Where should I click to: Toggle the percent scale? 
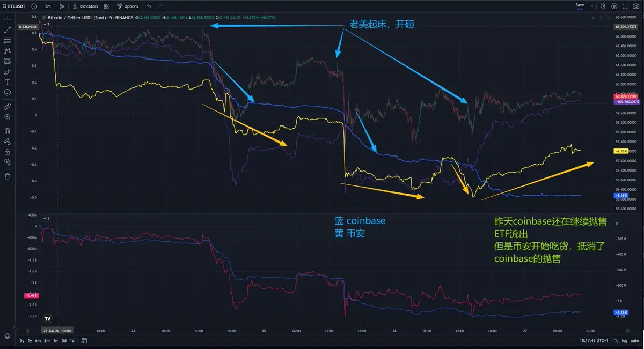click(617, 341)
